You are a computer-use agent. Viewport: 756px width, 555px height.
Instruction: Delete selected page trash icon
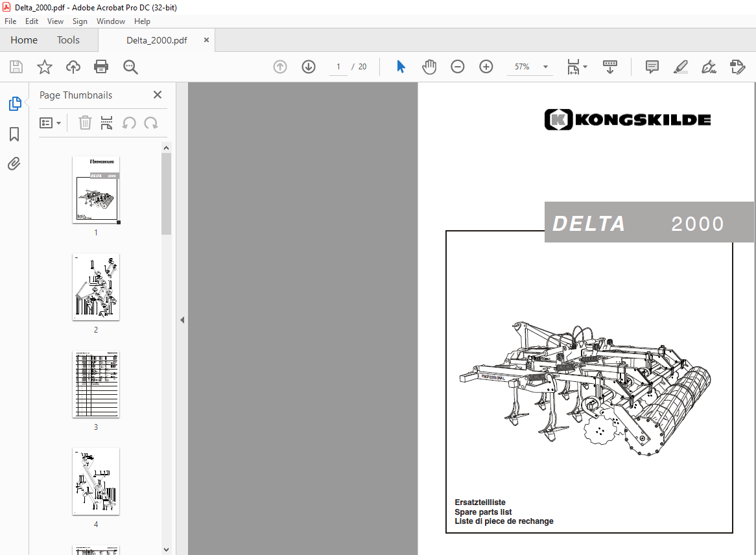tap(85, 123)
